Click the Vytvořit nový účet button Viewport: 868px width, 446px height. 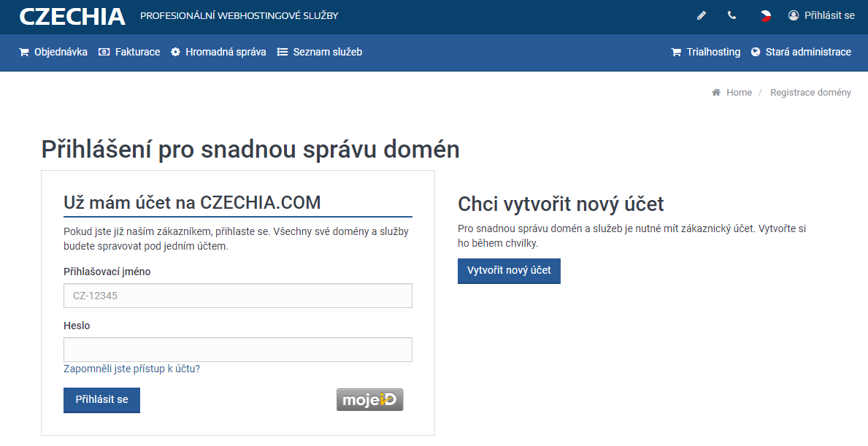pos(509,271)
